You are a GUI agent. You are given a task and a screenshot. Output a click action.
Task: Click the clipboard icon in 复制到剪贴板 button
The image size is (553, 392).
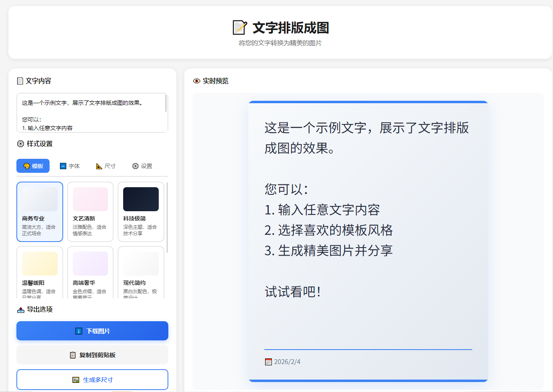coord(73,355)
